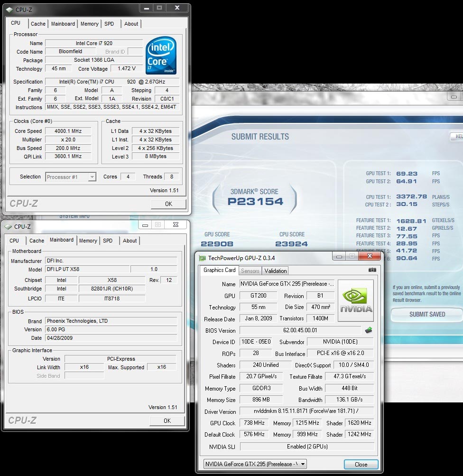Viewport: 463px width, 476px height.
Task: Select Graphics Card tab in GPU-Z
Action: coord(219,270)
